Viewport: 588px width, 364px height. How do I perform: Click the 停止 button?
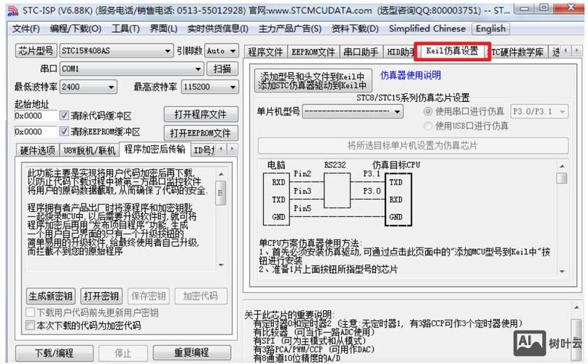point(123,353)
